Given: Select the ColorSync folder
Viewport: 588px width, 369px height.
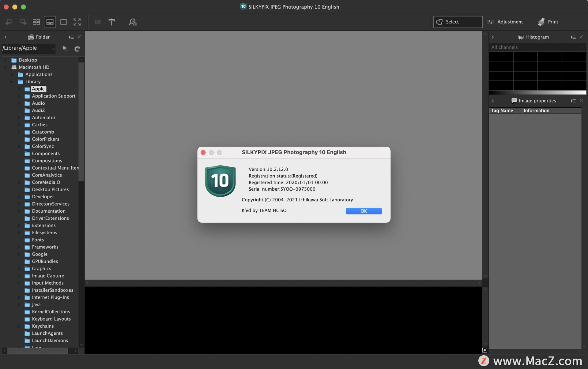Looking at the screenshot, I should [x=43, y=146].
